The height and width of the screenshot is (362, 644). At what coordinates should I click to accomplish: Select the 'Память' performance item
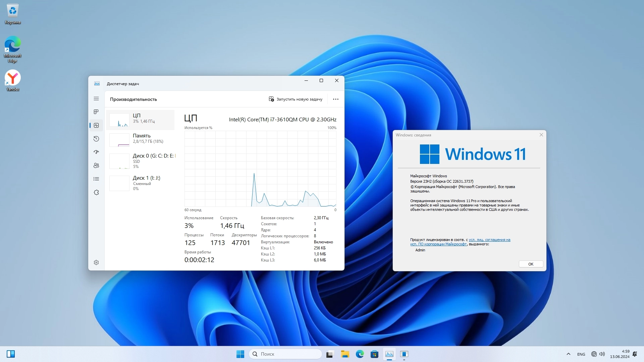pos(141,139)
